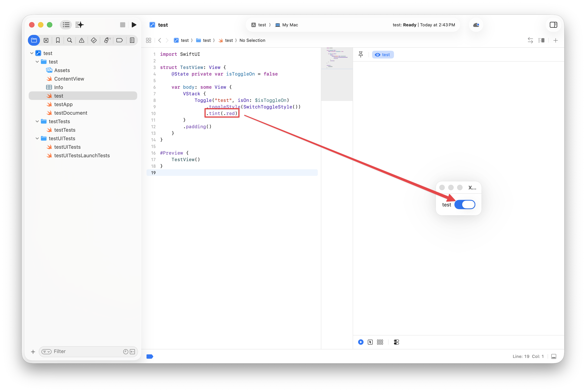This screenshot has width=586, height=392.
Task: Toggle the test switch in preview
Action: click(x=465, y=205)
